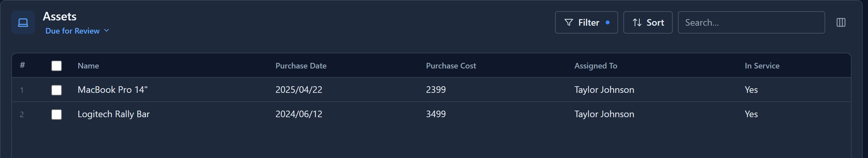Click the funnel Filter icon
The width and height of the screenshot is (868, 158).
coord(568,22)
